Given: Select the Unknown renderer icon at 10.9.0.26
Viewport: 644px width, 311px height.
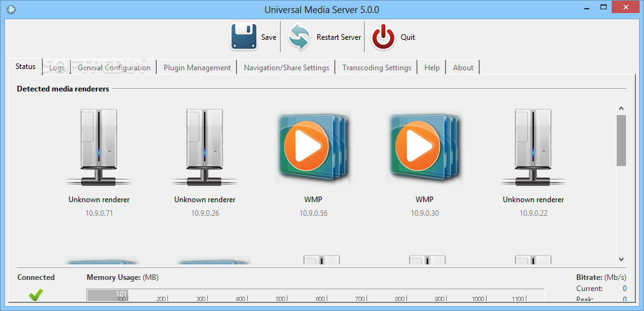Looking at the screenshot, I should (x=205, y=147).
